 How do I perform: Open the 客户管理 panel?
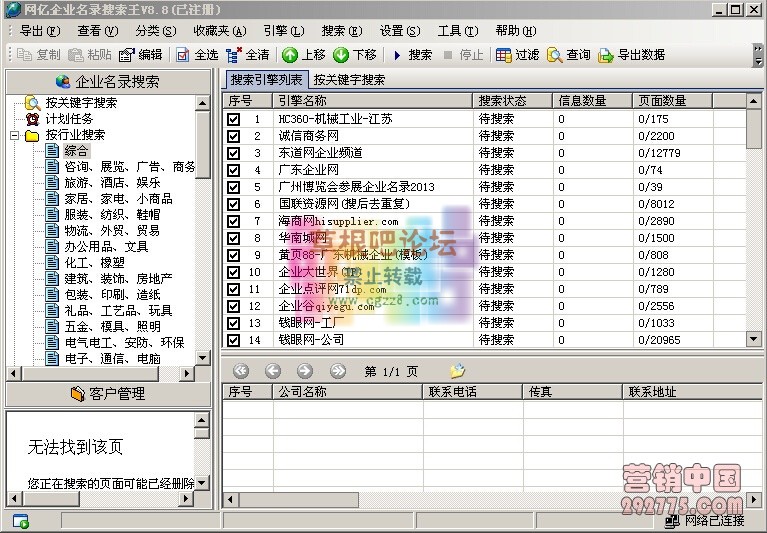click(x=108, y=394)
